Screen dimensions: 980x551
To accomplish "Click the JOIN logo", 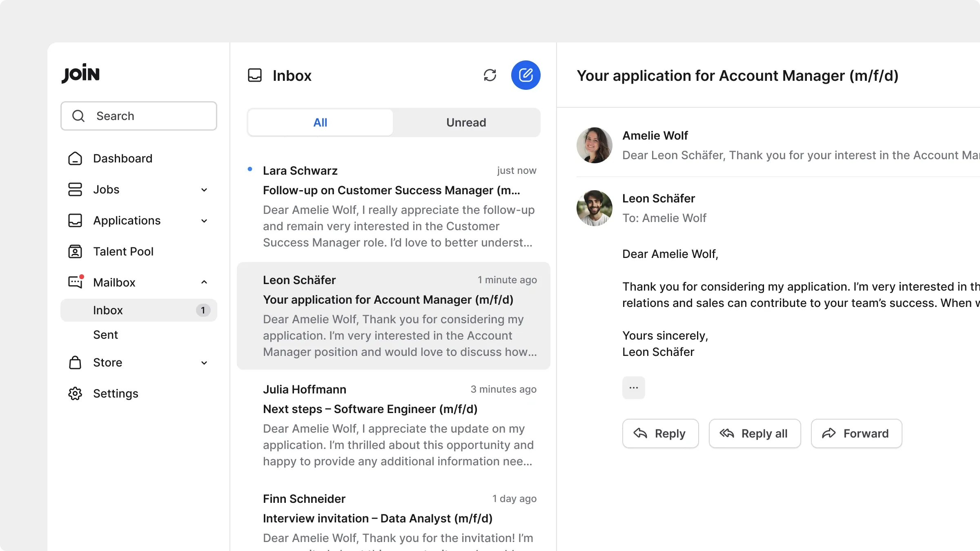I will coord(80,73).
